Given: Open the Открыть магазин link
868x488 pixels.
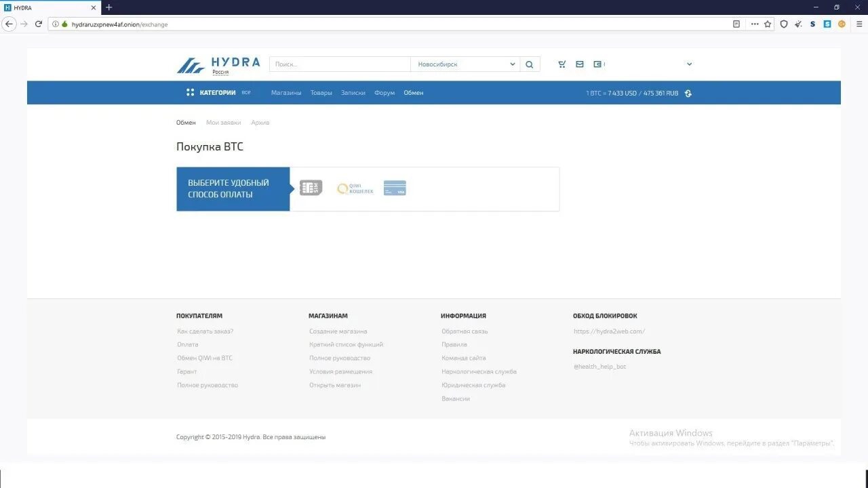Looking at the screenshot, I should pyautogui.click(x=335, y=385).
